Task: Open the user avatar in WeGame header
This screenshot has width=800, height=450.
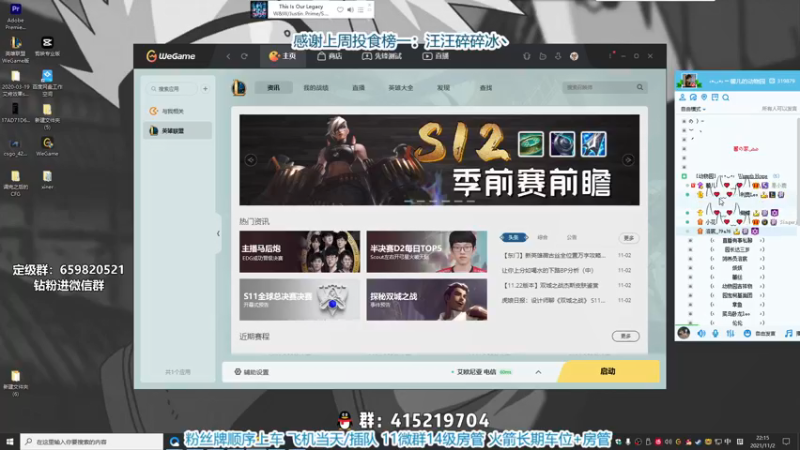Action: pyautogui.click(x=574, y=56)
